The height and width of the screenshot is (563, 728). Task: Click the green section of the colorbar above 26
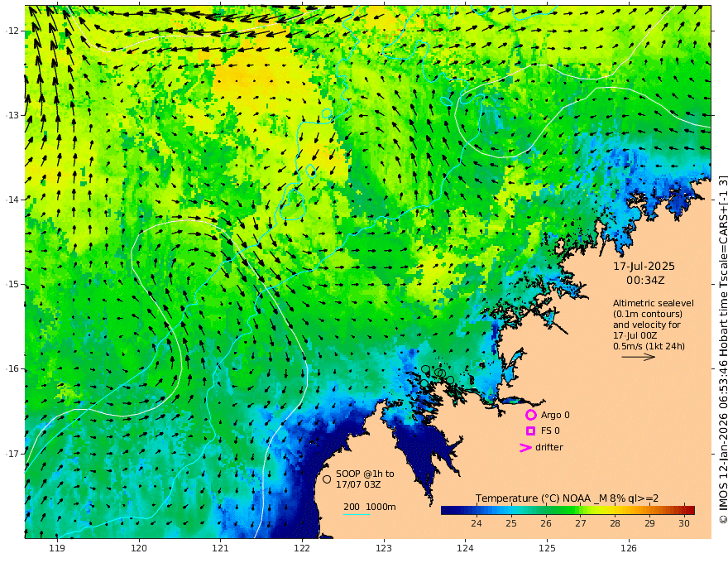point(546,510)
